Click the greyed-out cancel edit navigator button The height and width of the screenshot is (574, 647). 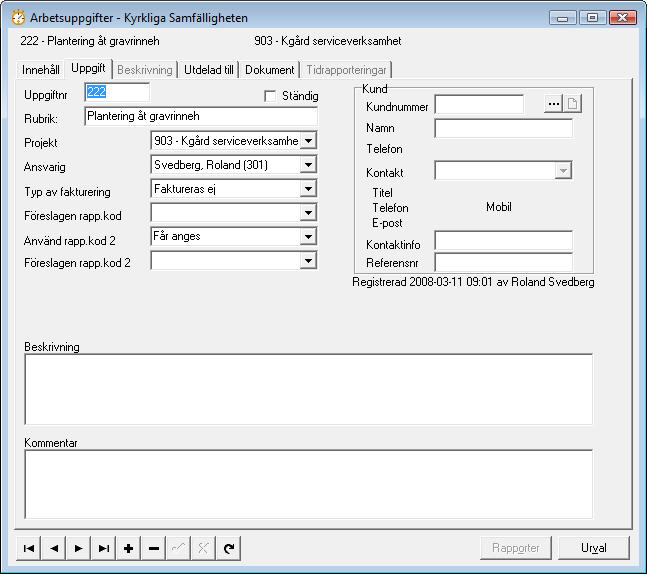click(x=203, y=548)
